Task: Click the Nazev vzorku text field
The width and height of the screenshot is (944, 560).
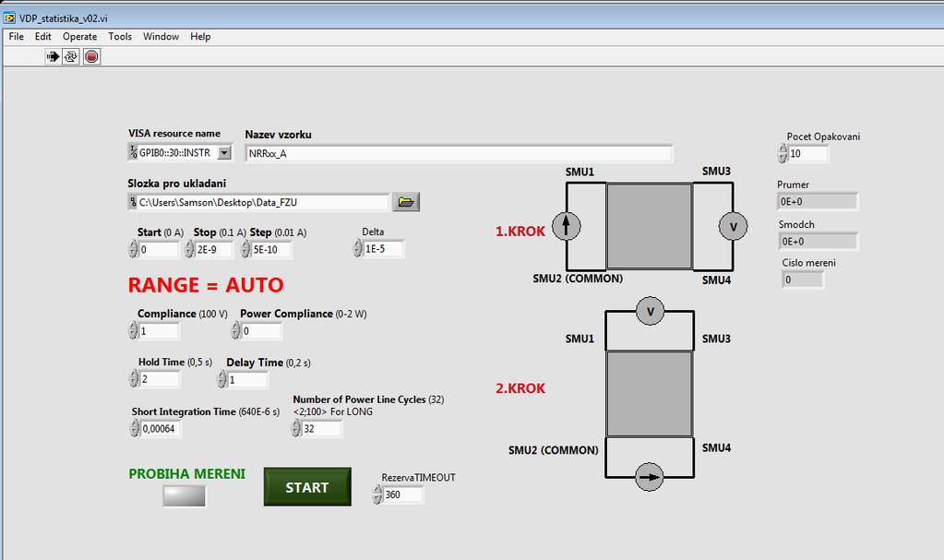Action: [459, 153]
